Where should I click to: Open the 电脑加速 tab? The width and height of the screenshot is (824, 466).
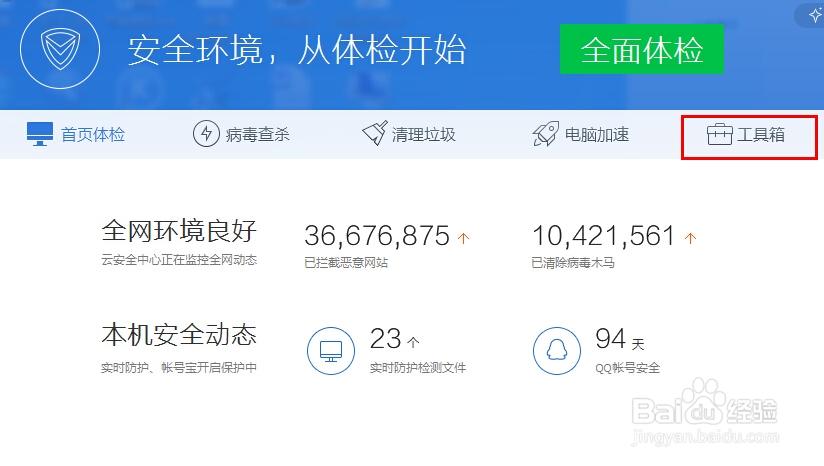581,134
